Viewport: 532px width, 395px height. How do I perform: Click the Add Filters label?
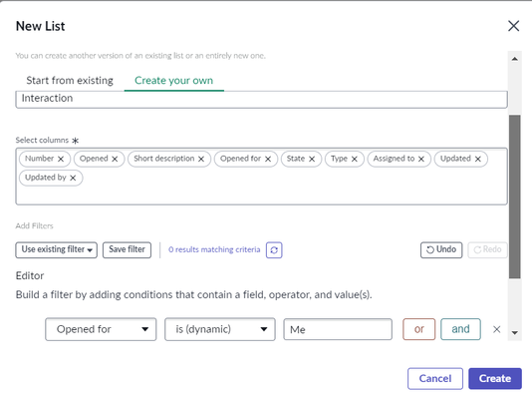click(x=34, y=225)
